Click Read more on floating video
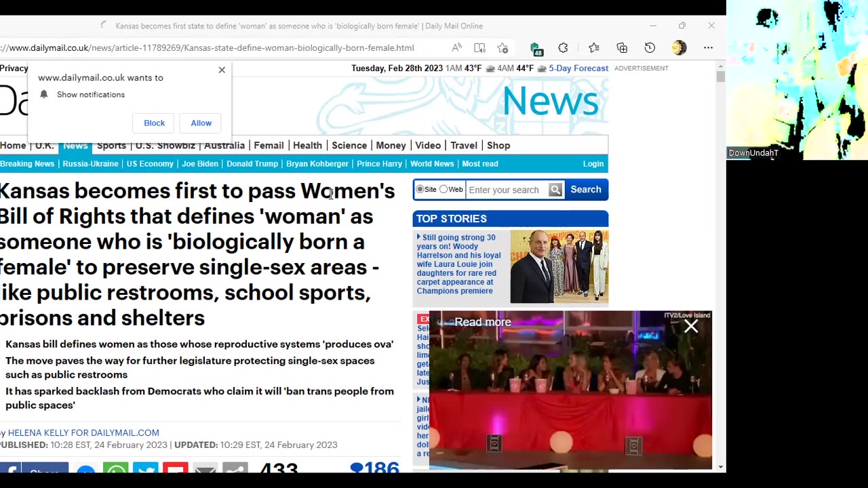 pyautogui.click(x=483, y=322)
